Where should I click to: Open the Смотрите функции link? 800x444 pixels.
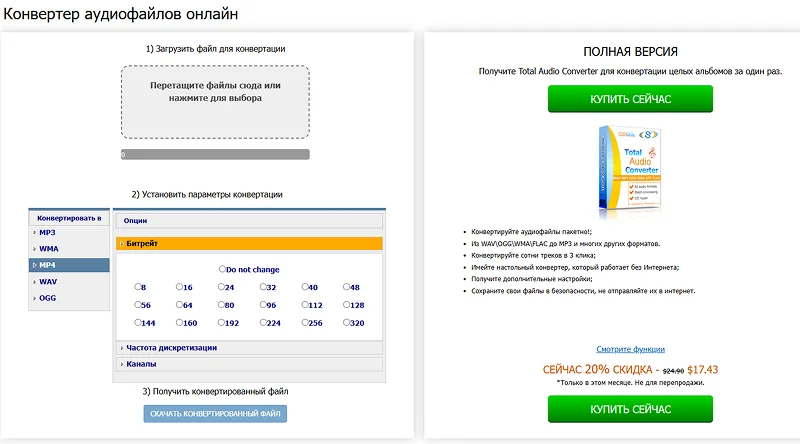(x=630, y=349)
